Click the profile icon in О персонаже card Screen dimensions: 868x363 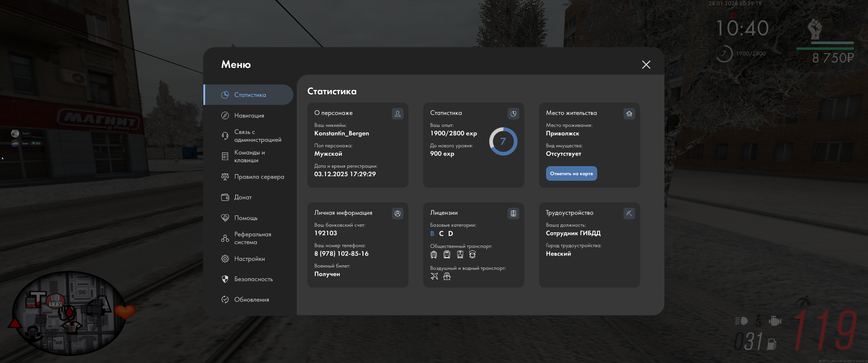click(397, 114)
